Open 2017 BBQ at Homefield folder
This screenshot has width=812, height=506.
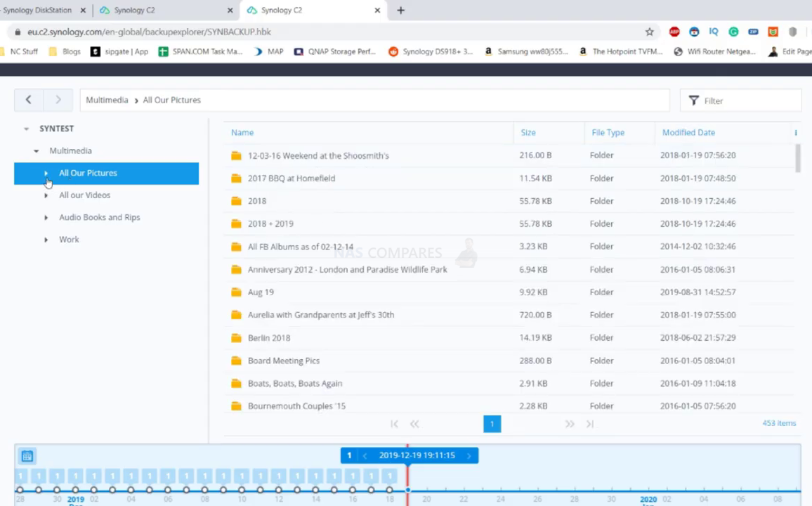(x=509, y=179)
